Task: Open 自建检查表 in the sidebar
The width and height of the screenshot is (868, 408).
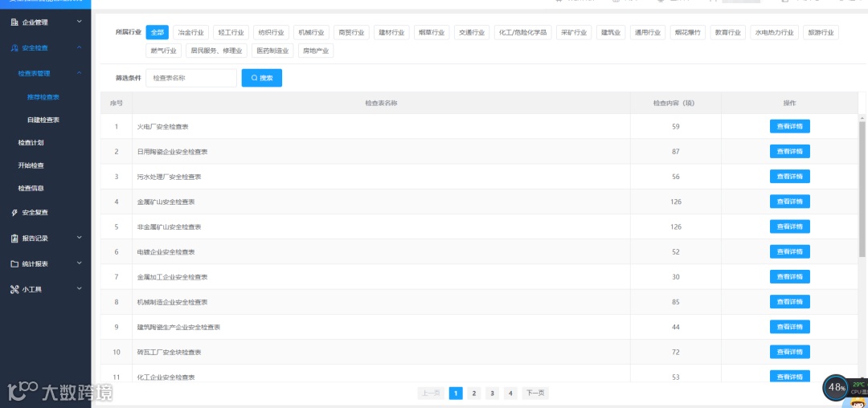Action: [43, 120]
